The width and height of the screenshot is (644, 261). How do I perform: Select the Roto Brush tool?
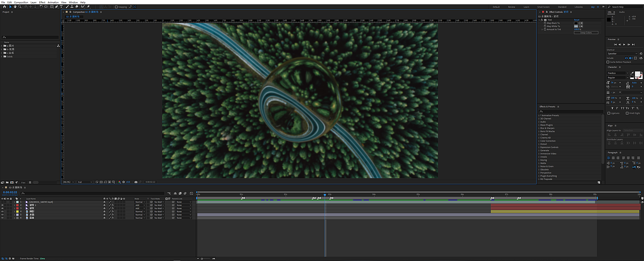point(83,7)
